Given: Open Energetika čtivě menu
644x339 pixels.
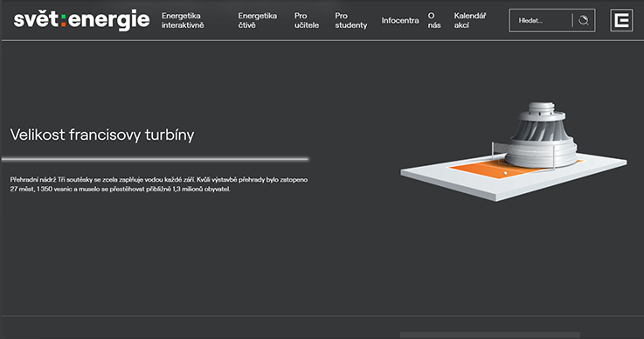Looking at the screenshot, I should coord(258,20).
